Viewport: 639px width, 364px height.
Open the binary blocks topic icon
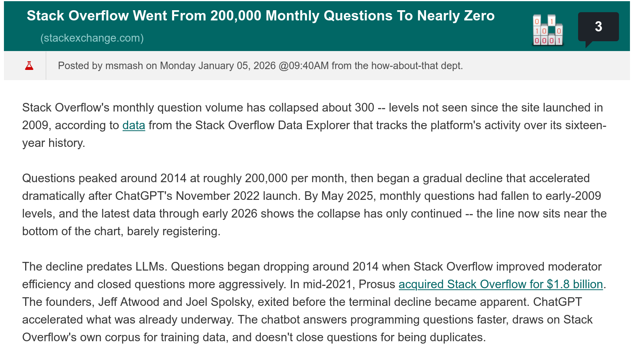[x=547, y=30]
